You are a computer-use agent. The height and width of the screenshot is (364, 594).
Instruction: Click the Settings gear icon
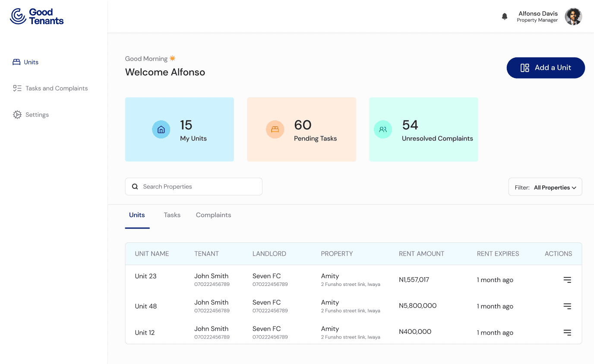click(17, 115)
